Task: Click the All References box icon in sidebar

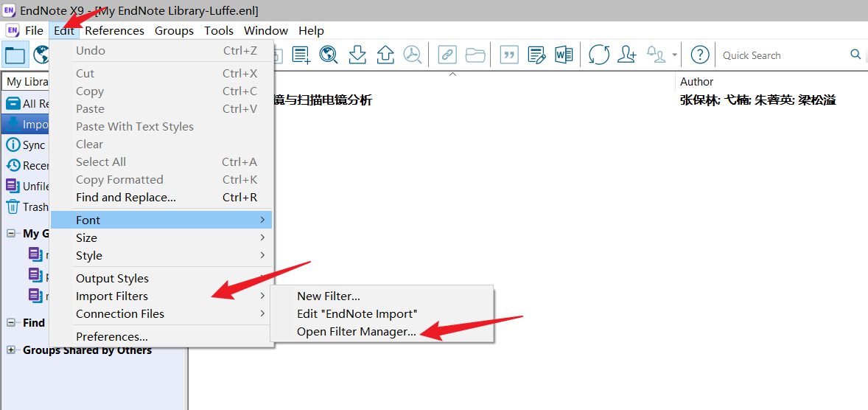Action: 13,103
